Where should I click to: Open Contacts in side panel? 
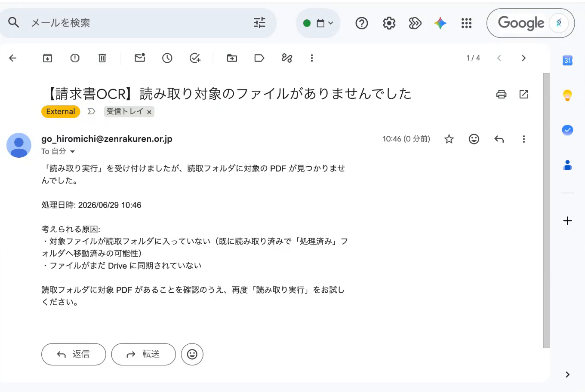pyautogui.click(x=567, y=165)
